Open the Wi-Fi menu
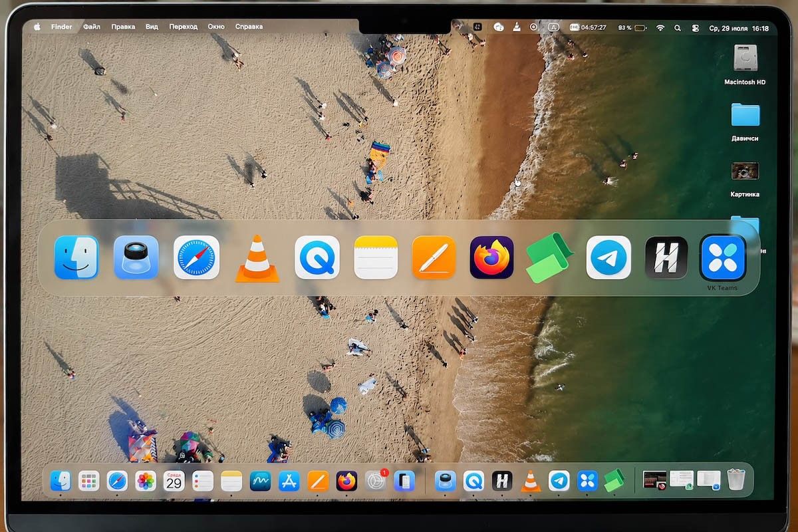 660,28
